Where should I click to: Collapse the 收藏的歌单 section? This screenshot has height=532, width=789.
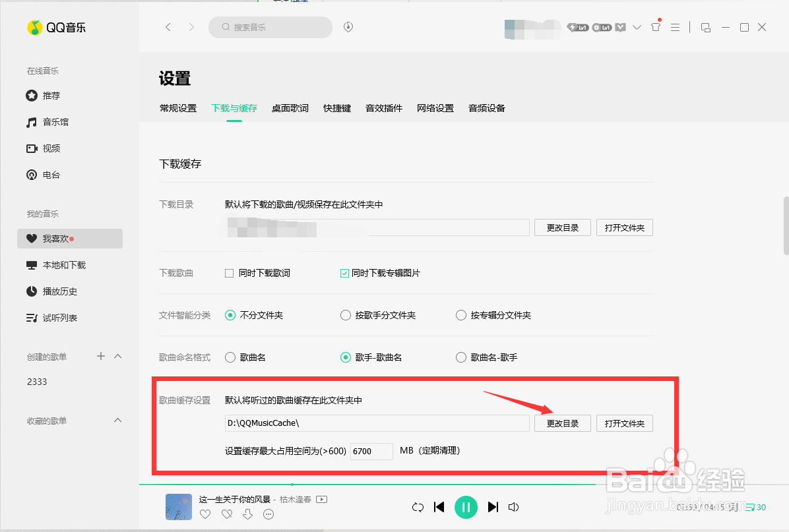117,420
